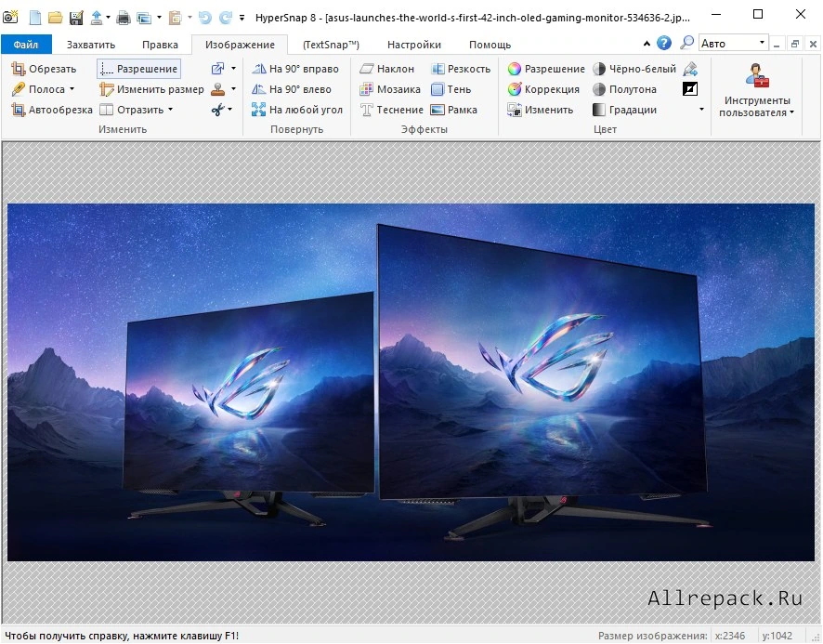Apply Полутона halftone conversion
823x644 pixels.
pyautogui.click(x=624, y=89)
